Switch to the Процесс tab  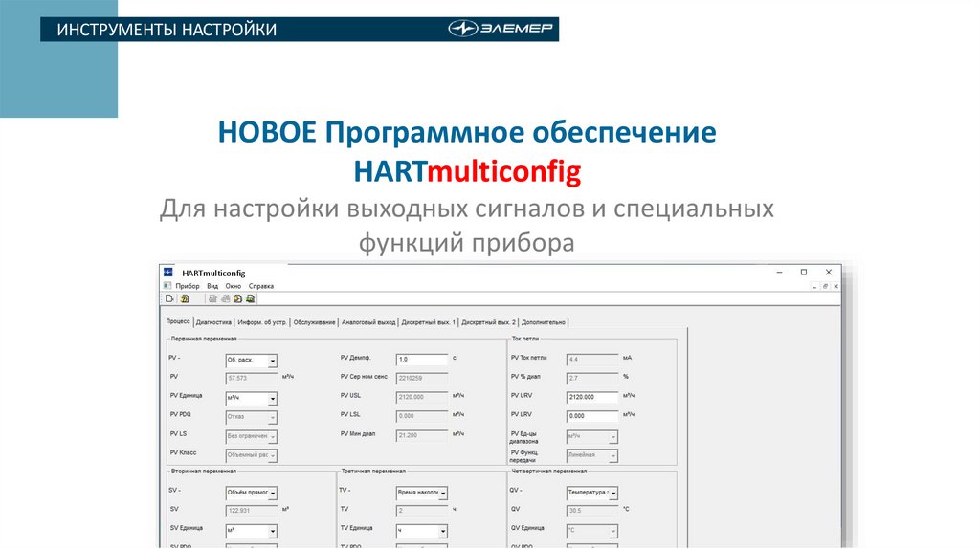178,321
